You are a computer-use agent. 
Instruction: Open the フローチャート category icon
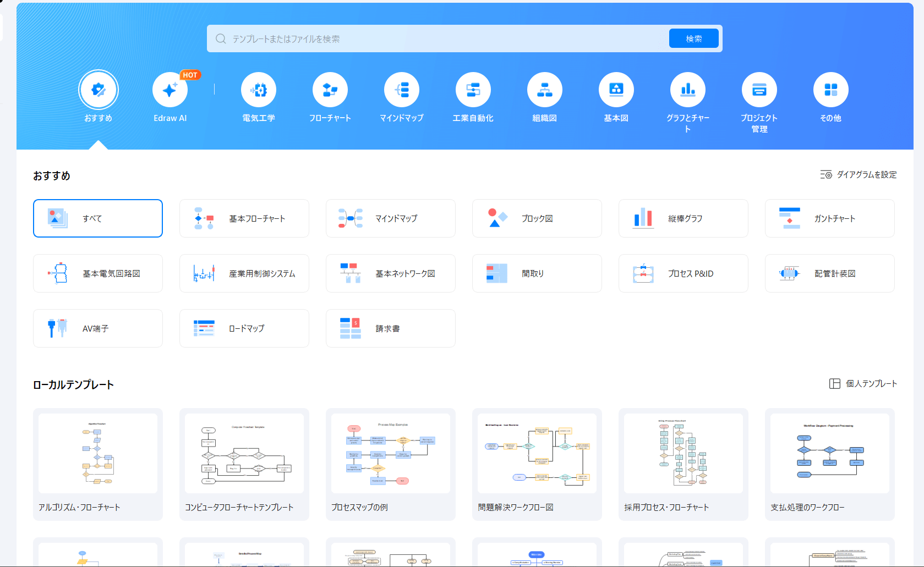pyautogui.click(x=330, y=90)
